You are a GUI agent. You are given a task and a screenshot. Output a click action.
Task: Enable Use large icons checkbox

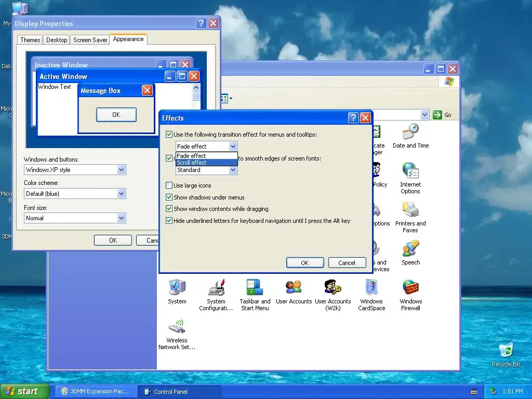[x=169, y=185]
